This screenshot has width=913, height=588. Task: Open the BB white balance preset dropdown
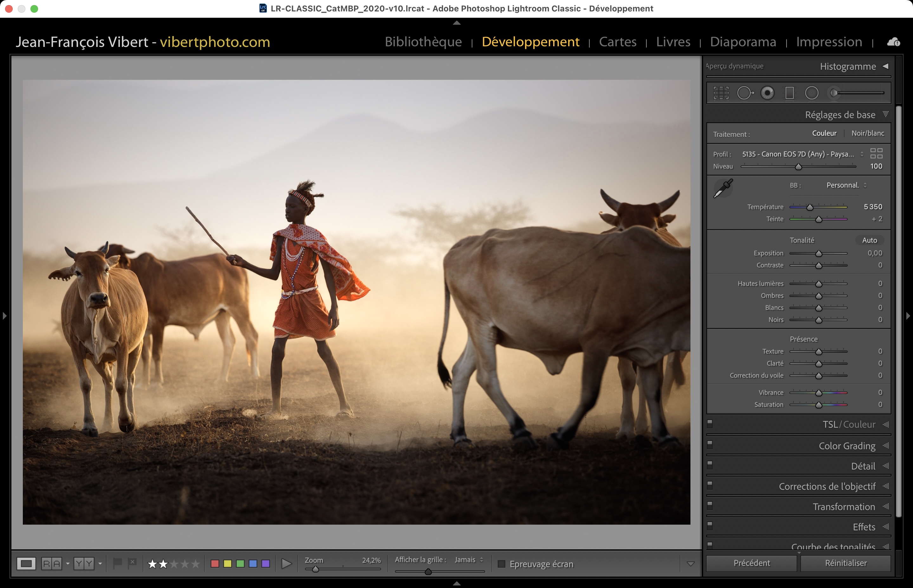(846, 186)
